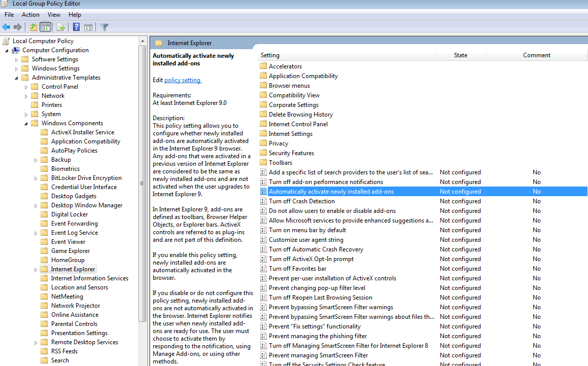Expand the Windows Settings node
Image resolution: width=588 pixels, height=366 pixels.
pos(16,68)
